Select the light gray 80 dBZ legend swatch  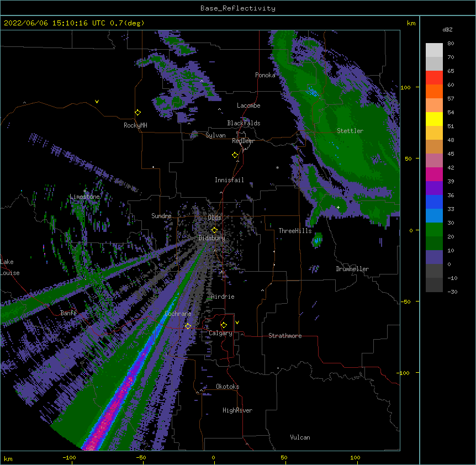[434, 50]
